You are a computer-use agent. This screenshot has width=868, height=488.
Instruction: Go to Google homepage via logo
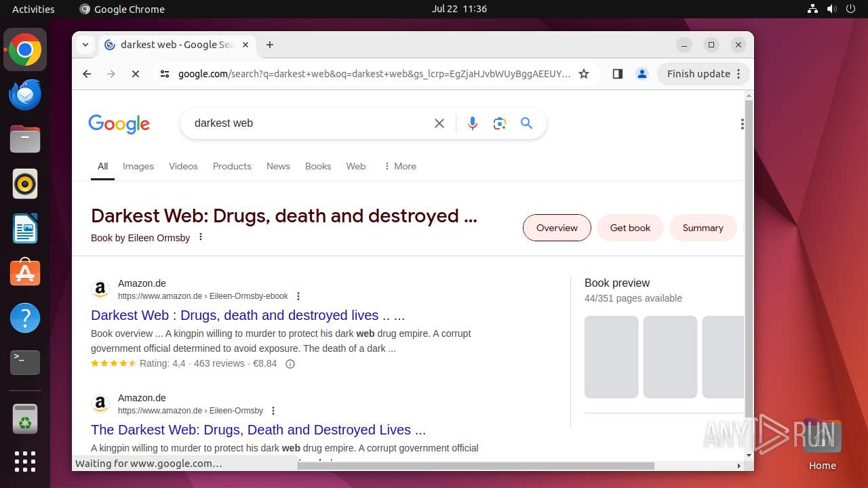(x=119, y=124)
